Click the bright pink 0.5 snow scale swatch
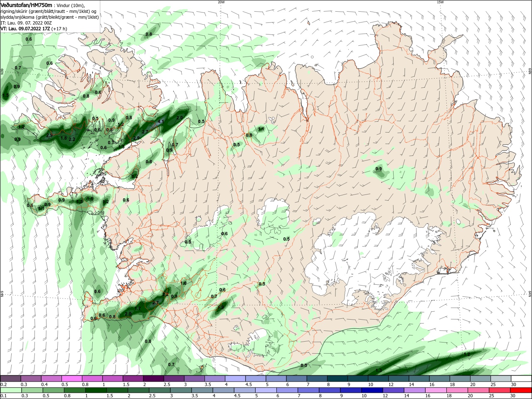Image resolution: width=532 pixels, height=399 pixels. (x=71, y=378)
